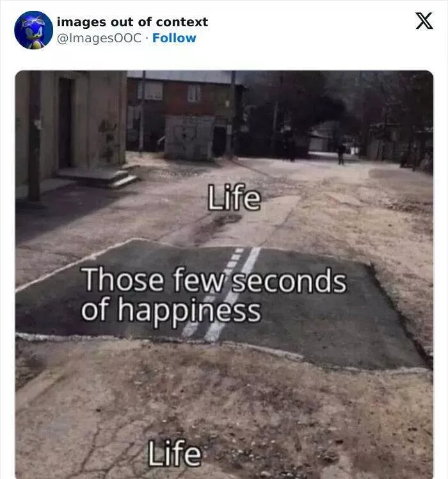Click the 'Those few seconds' caption line
The height and width of the screenshot is (479, 448).
(215, 280)
